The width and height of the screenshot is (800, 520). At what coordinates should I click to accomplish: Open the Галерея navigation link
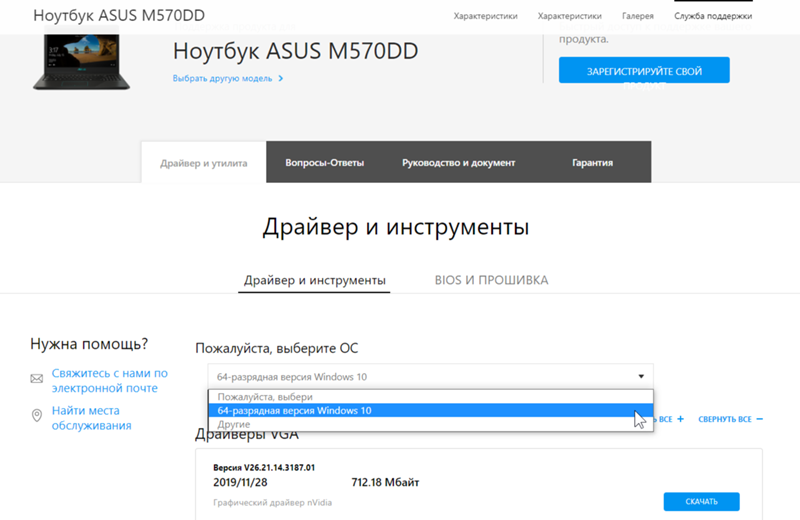pyautogui.click(x=637, y=16)
